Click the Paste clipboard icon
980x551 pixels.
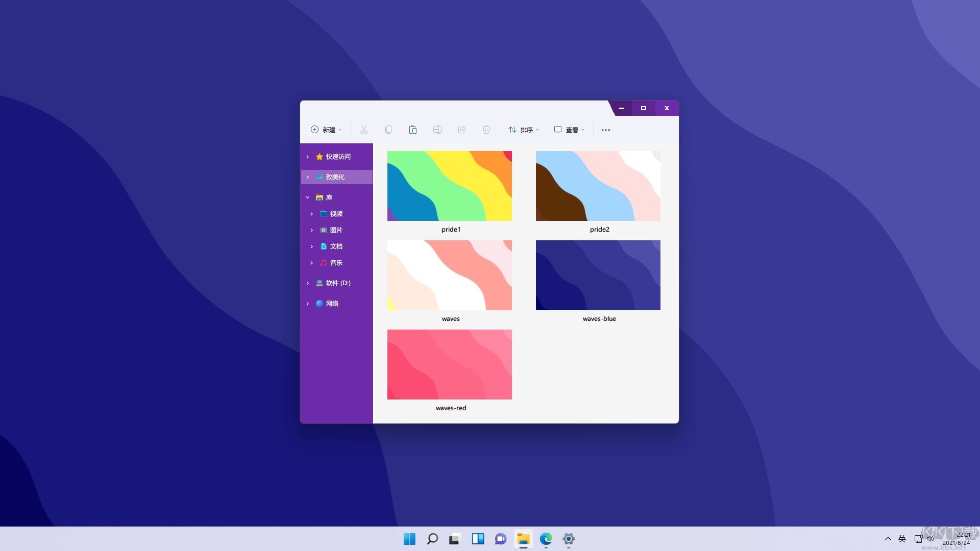click(412, 130)
